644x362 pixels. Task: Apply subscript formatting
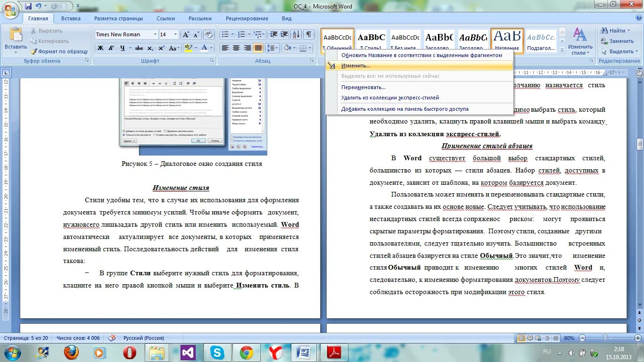point(150,48)
